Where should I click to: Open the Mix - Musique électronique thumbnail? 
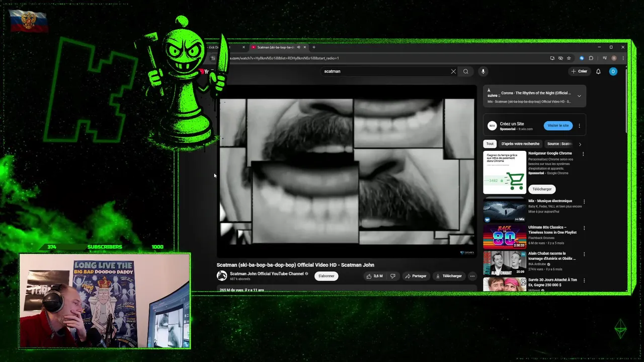pos(505,210)
